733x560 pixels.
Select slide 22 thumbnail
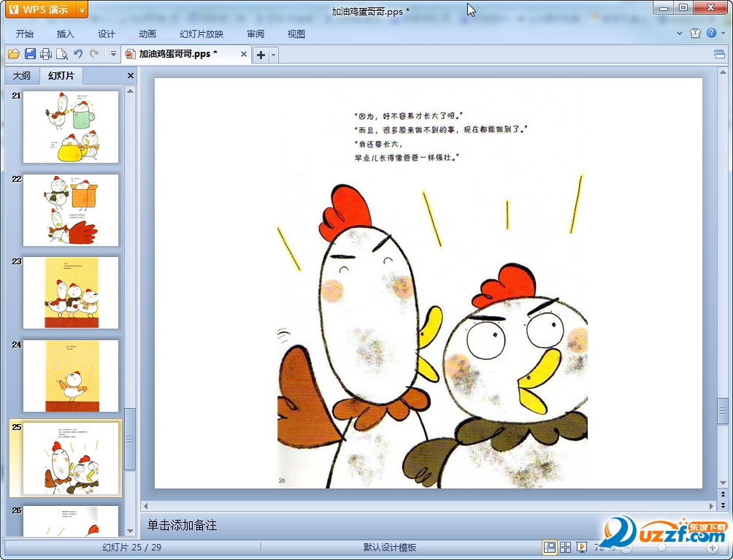pyautogui.click(x=71, y=210)
